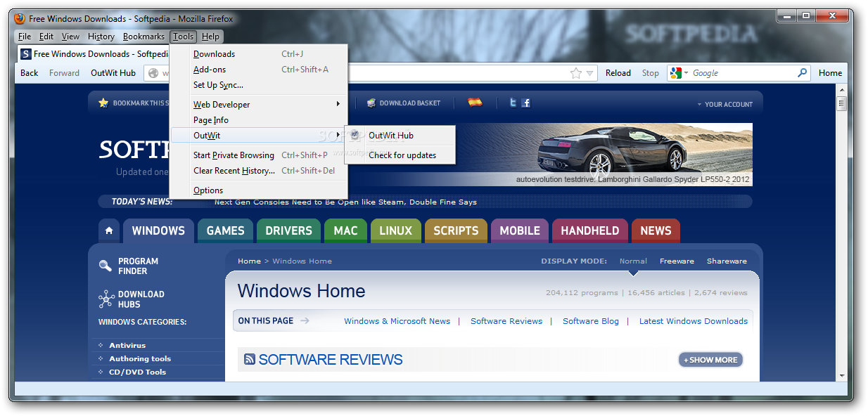Image resolution: width=868 pixels, height=416 pixels.
Task: Open the NEWS tab
Action: click(656, 230)
